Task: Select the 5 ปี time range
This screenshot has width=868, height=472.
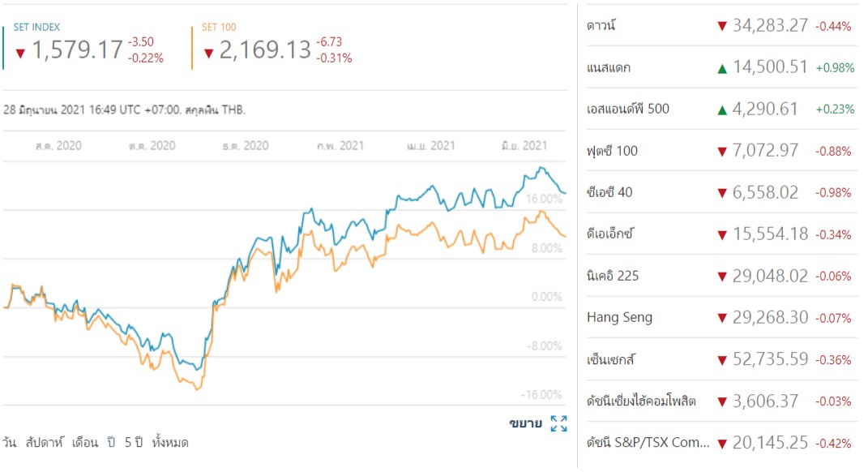Action: pyautogui.click(x=133, y=443)
